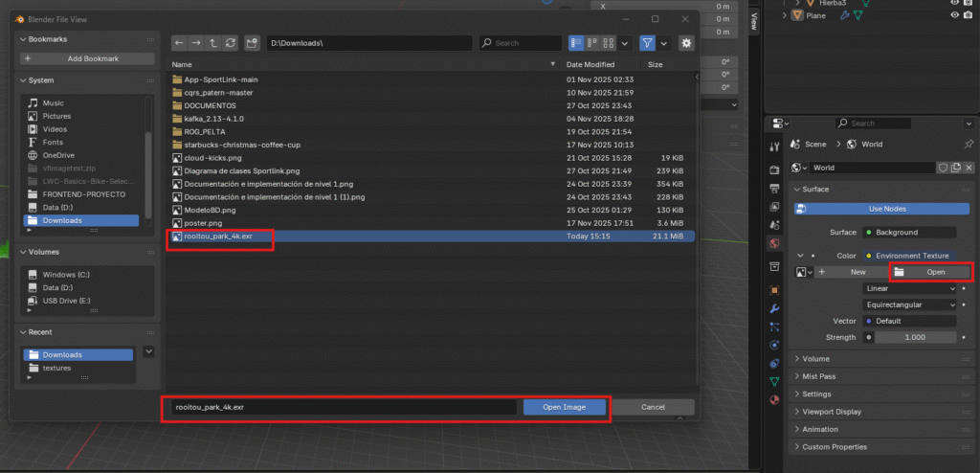Image resolution: width=980 pixels, height=473 pixels.
Task: Navigate up to the parent directory
Action: click(213, 43)
